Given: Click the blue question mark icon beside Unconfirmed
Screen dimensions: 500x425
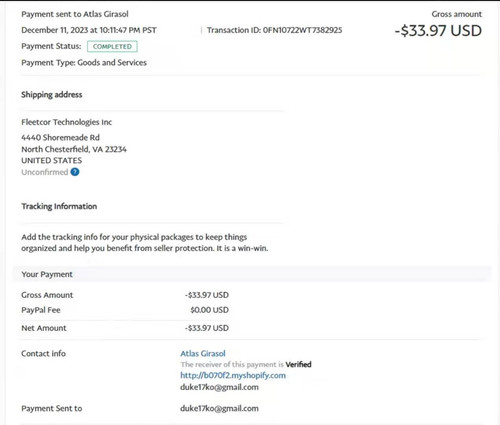Looking at the screenshot, I should (75, 172).
